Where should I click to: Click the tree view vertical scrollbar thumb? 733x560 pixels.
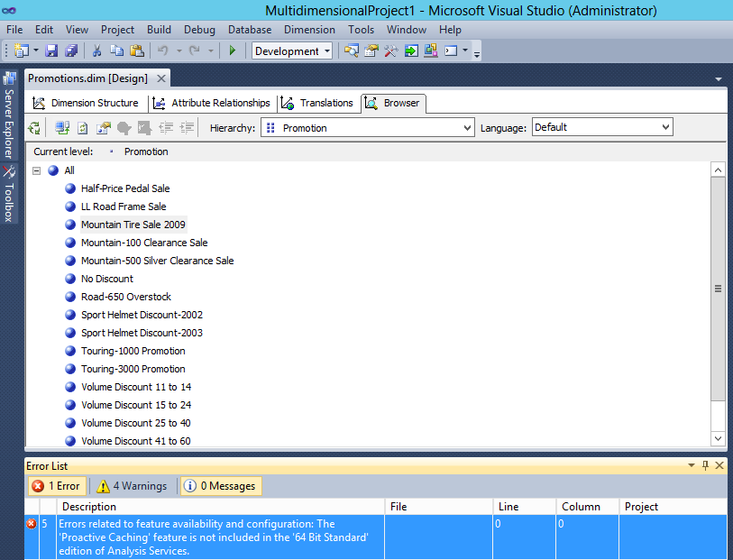pos(718,289)
